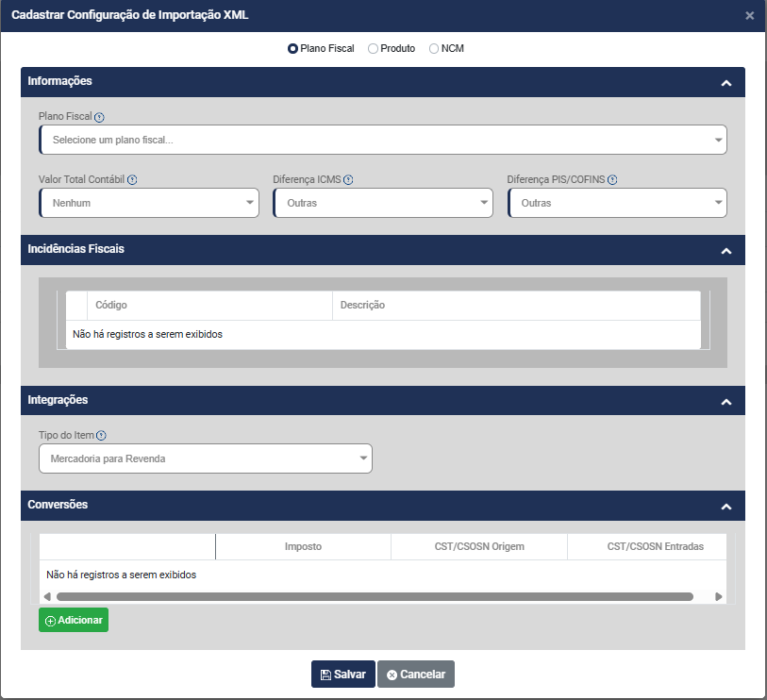767x700 pixels.
Task: Open the Diferença ICMS dropdown
Action: tap(382, 203)
